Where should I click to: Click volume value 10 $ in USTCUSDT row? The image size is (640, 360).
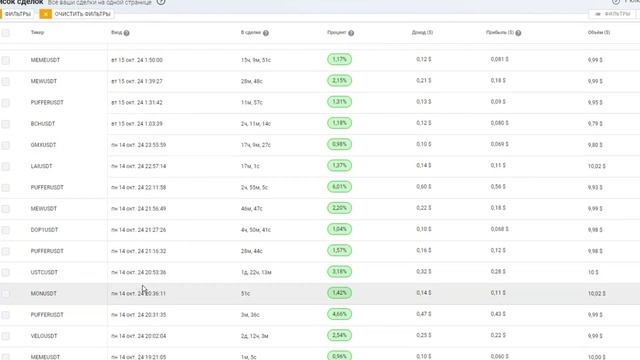coord(593,272)
